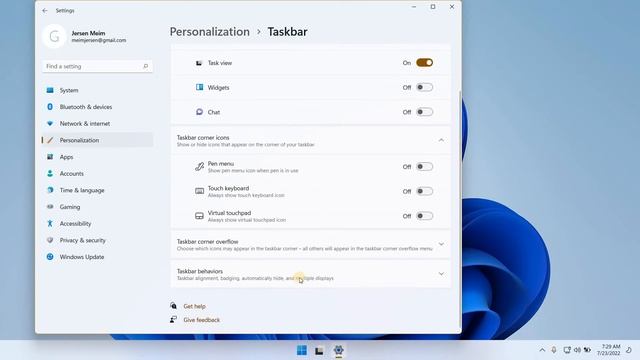Click the Touch keyboard icon
640x360 pixels.
pos(199,191)
